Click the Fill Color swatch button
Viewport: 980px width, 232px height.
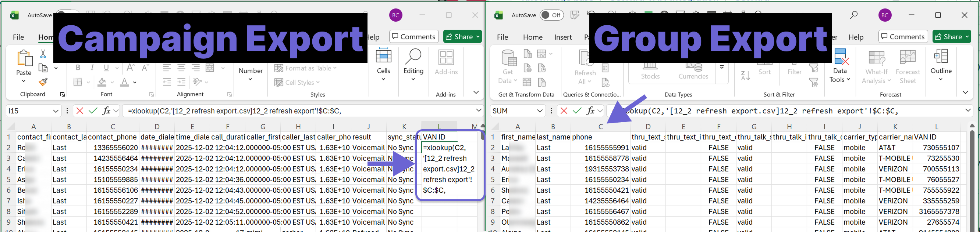pos(102,82)
